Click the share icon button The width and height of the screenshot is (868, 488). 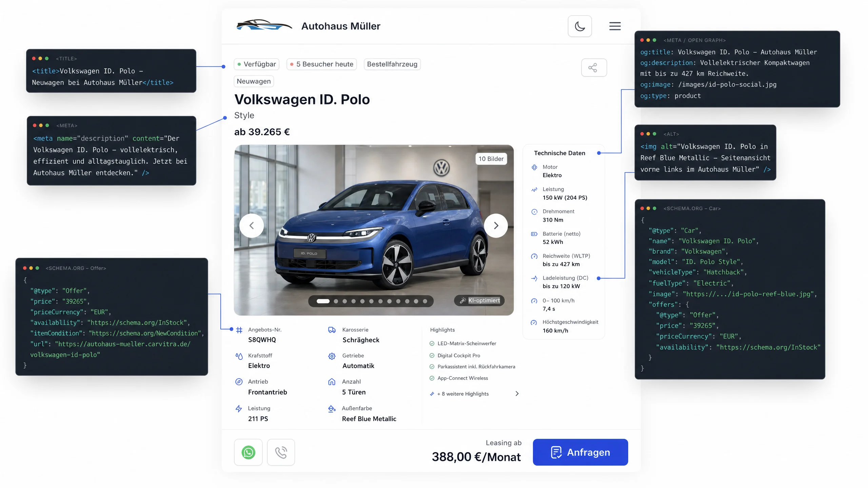point(594,68)
